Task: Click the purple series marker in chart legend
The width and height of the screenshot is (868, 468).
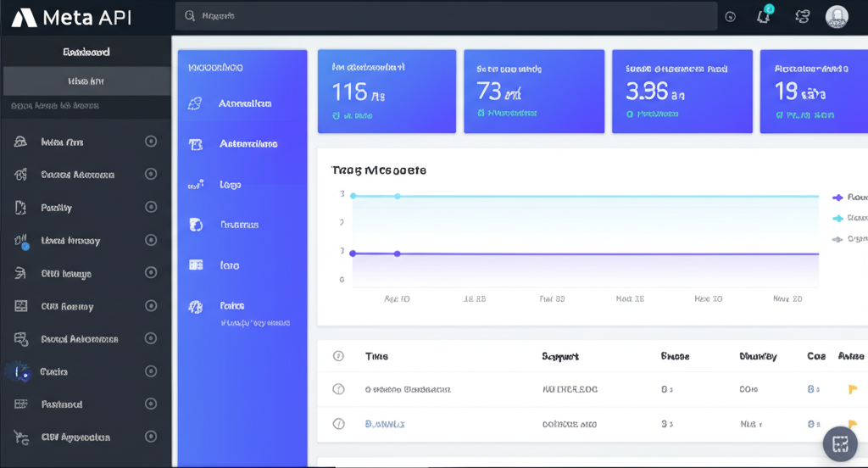Action: [837, 197]
